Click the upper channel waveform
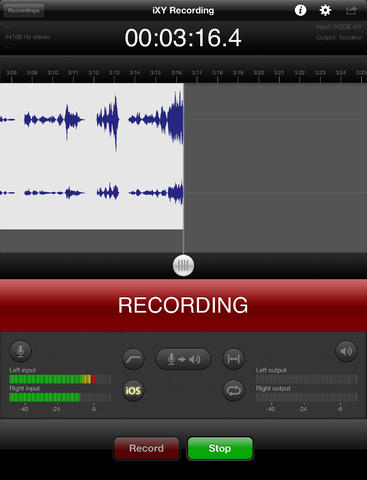The width and height of the screenshot is (367, 480). (x=92, y=119)
